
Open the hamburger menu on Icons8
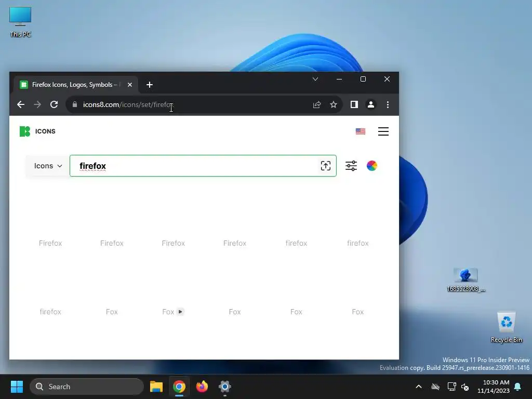tap(383, 131)
